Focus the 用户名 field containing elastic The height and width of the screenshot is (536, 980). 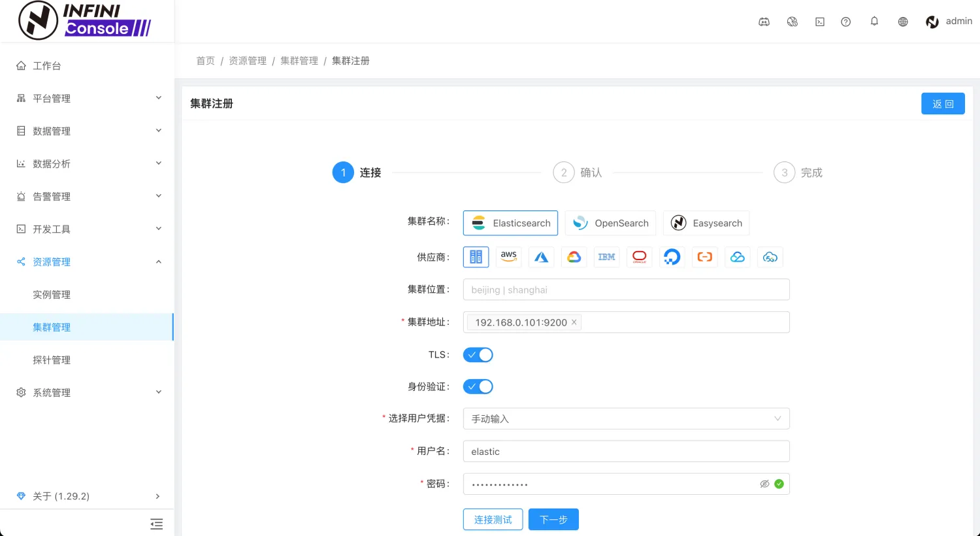[627, 451]
